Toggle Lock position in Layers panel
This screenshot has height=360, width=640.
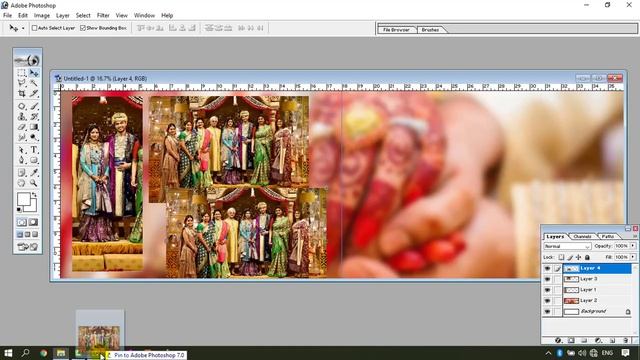579,257
